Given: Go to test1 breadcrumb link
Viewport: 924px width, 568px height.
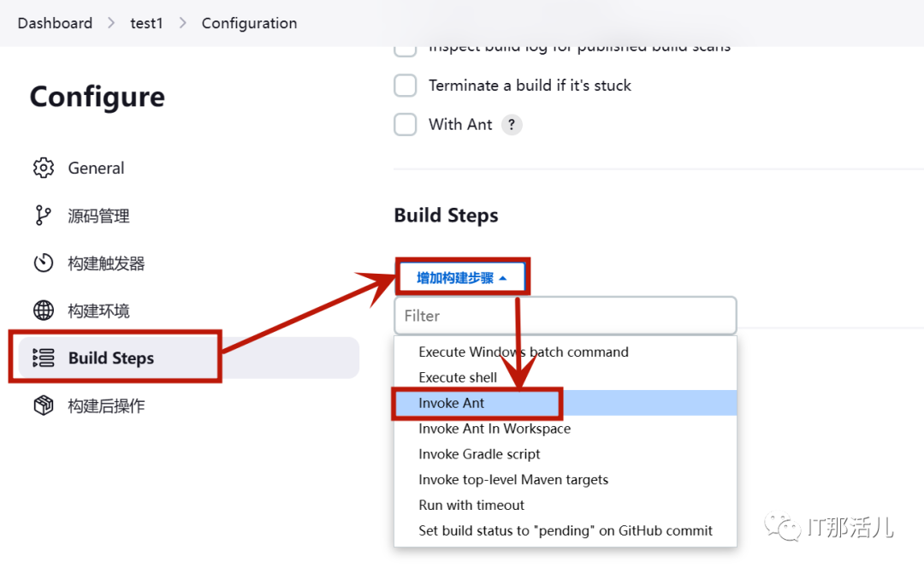Looking at the screenshot, I should (146, 23).
